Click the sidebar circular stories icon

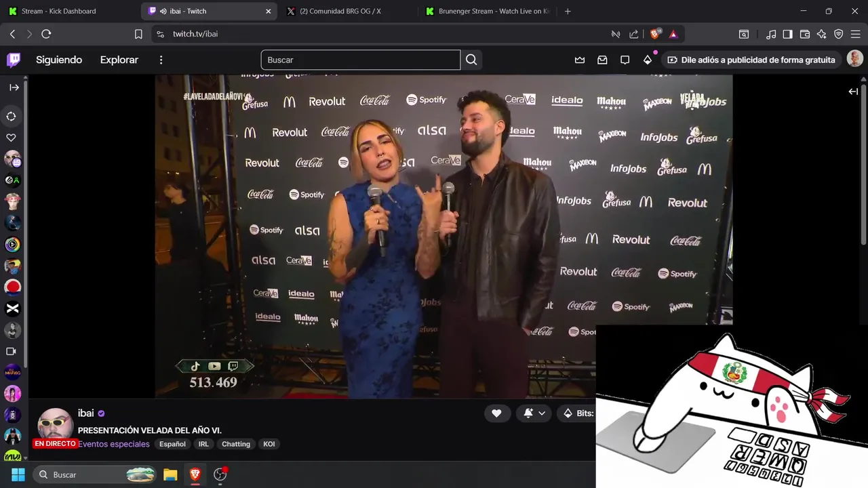click(11, 117)
